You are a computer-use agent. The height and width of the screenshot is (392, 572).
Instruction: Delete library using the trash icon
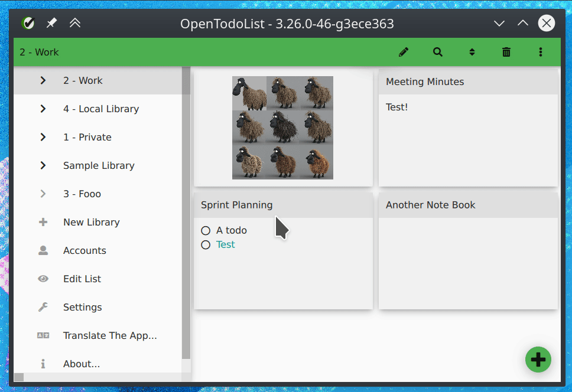point(506,52)
